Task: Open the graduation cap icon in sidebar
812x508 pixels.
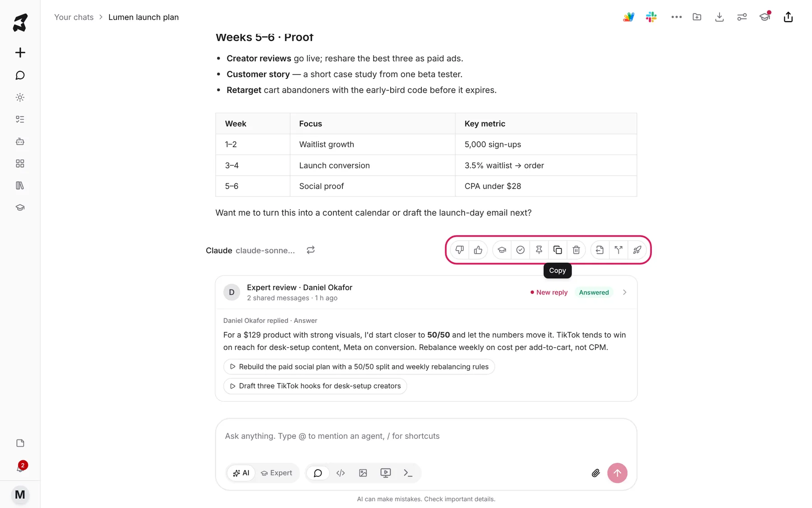Action: tap(20, 208)
